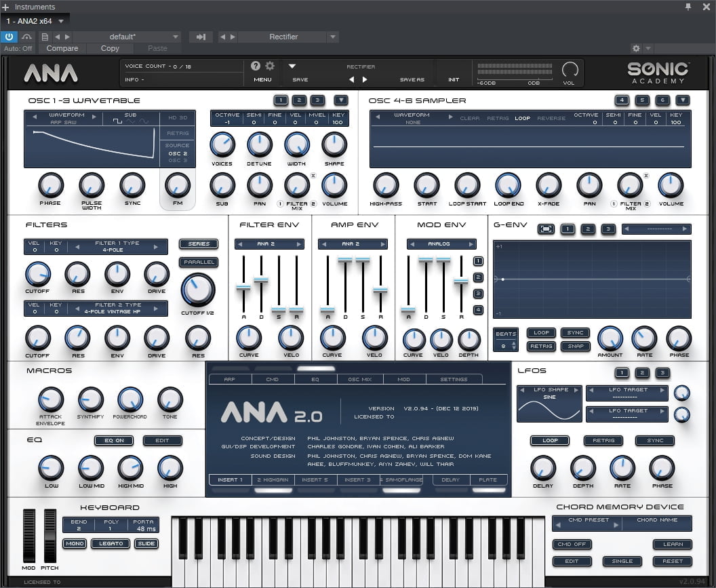
Task: Enable MONO mode in the keyboard section
Action: [75, 543]
